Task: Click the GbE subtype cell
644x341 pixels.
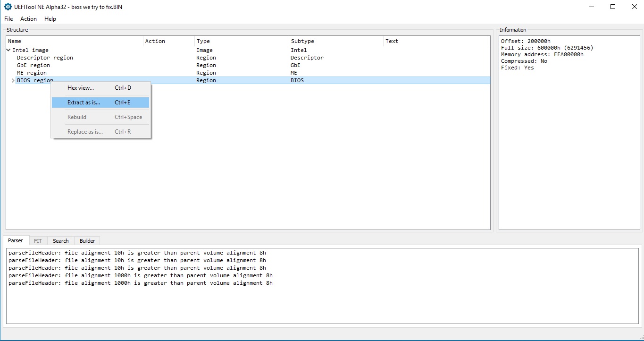Action: pos(295,65)
